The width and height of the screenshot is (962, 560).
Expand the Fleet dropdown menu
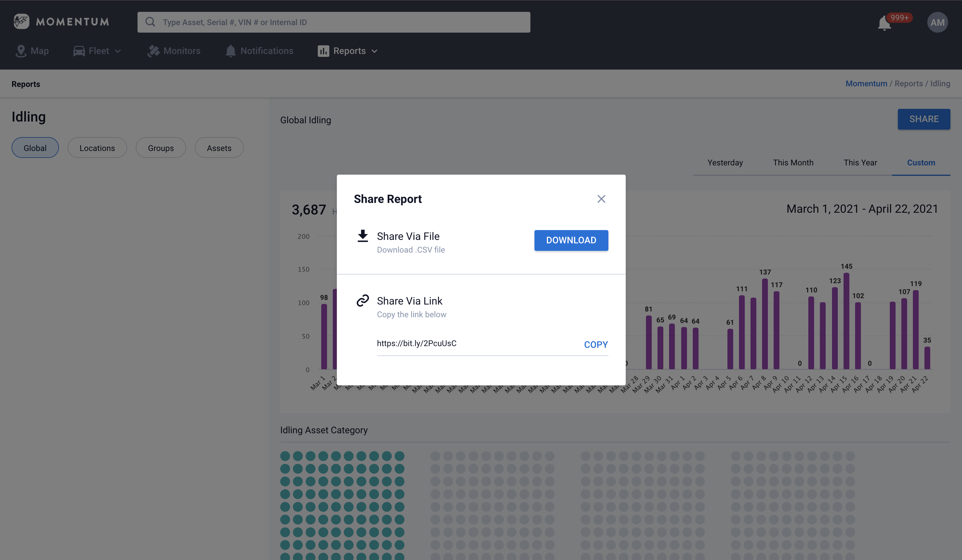click(x=97, y=51)
